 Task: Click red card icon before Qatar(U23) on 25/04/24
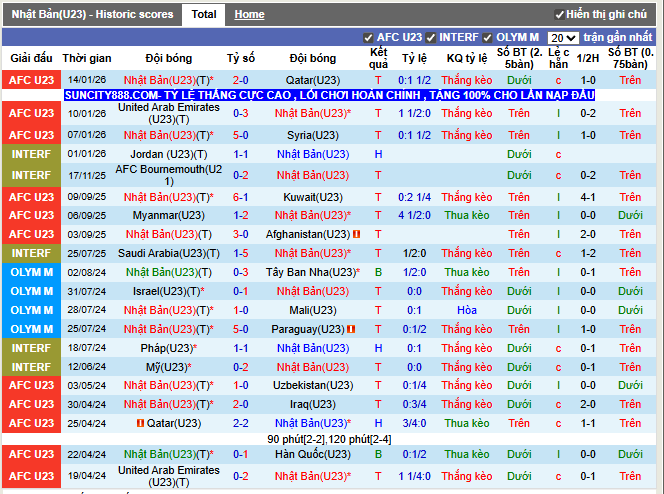coord(140,423)
